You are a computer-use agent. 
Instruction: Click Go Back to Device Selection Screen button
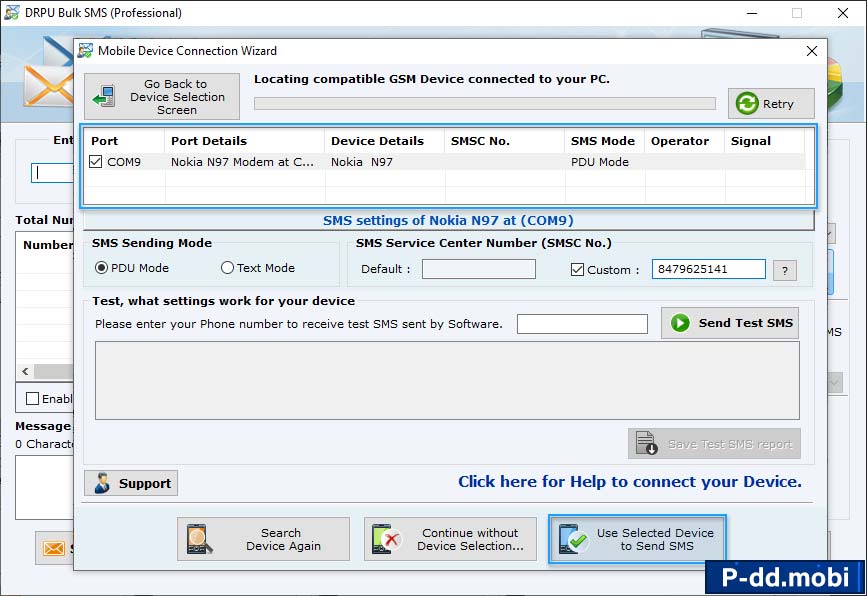coord(162,97)
